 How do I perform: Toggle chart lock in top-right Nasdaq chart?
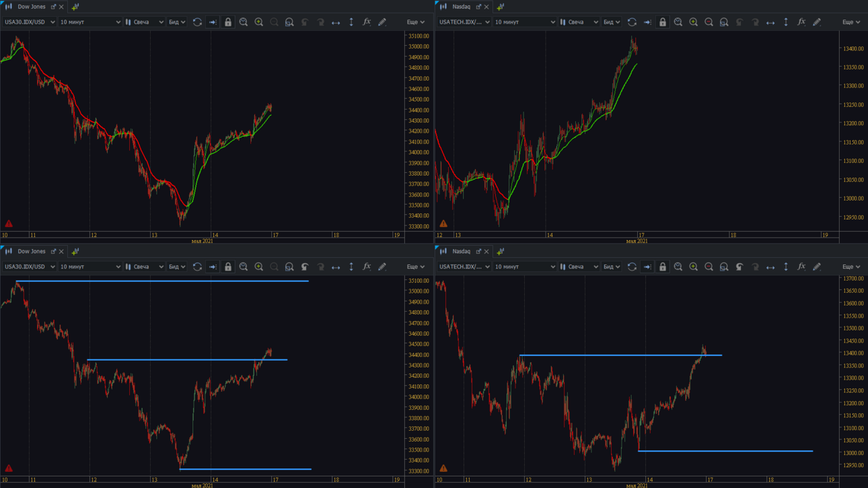pos(663,22)
